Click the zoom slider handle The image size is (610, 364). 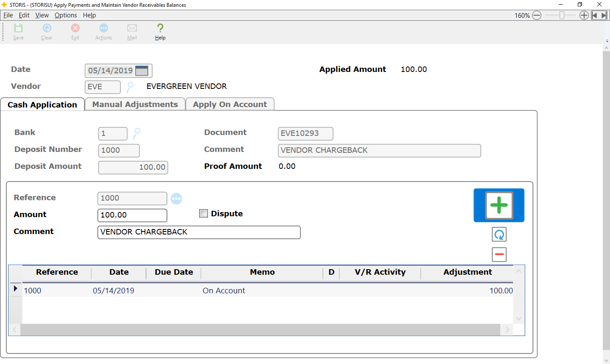point(562,16)
